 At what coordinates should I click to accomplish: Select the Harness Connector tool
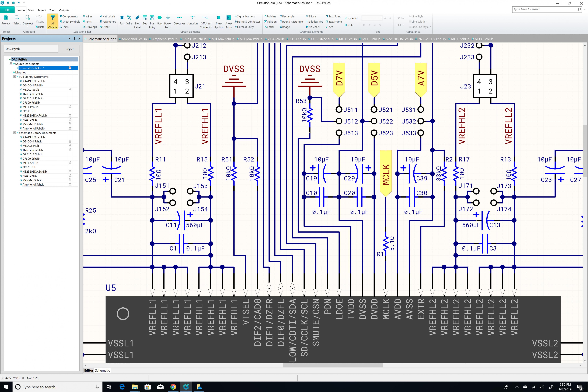pos(247,22)
